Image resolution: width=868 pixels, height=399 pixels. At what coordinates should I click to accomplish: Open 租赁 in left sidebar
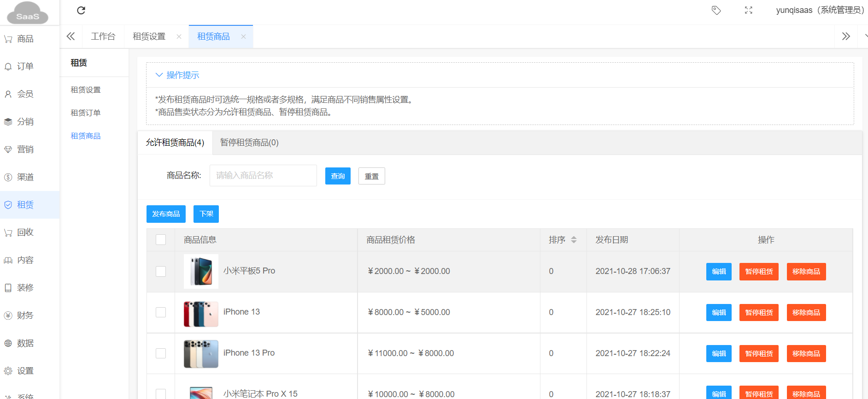pos(29,205)
